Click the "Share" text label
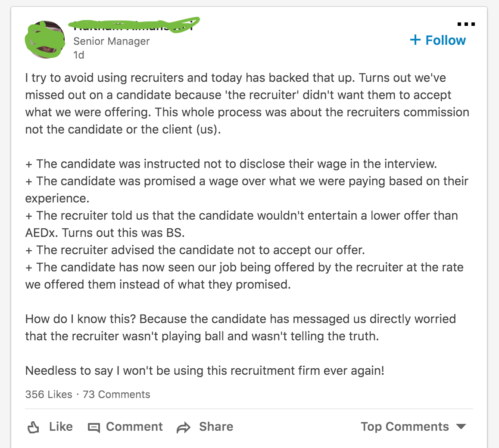 (x=216, y=426)
